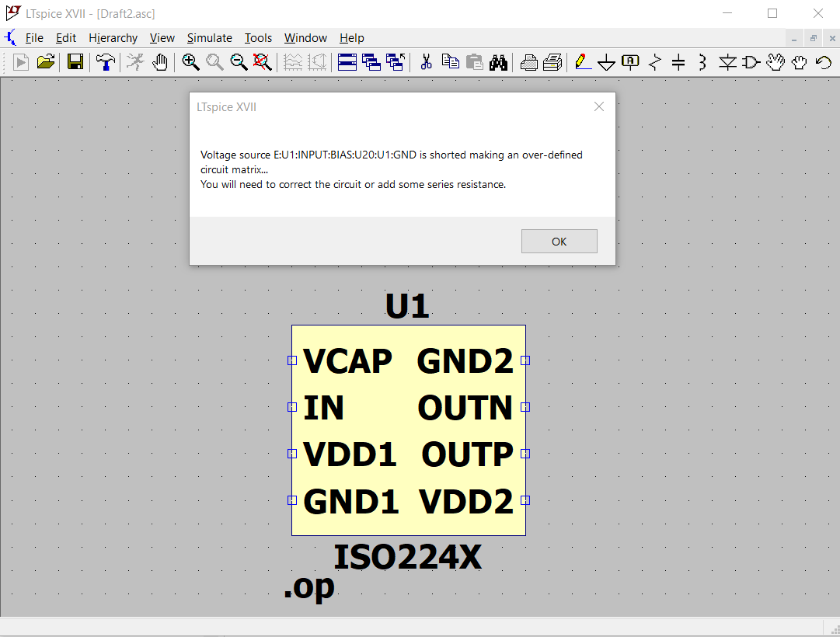The width and height of the screenshot is (840, 637).
Task: Open the View menu
Action: pos(162,38)
